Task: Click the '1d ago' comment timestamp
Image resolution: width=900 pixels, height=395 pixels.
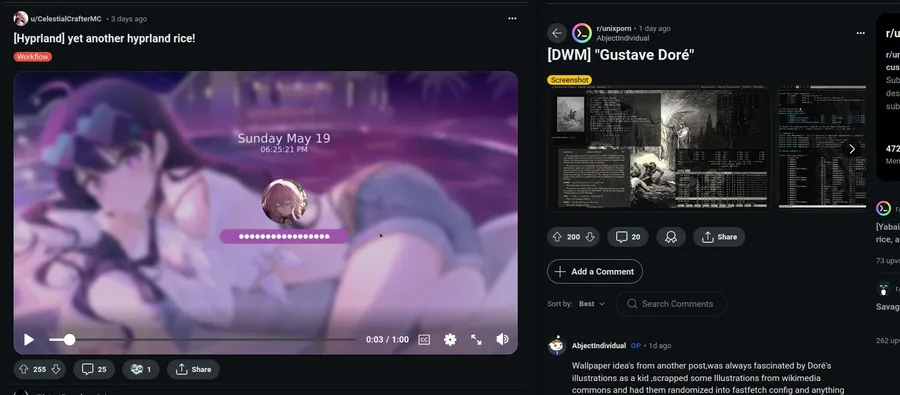Action: (660, 346)
